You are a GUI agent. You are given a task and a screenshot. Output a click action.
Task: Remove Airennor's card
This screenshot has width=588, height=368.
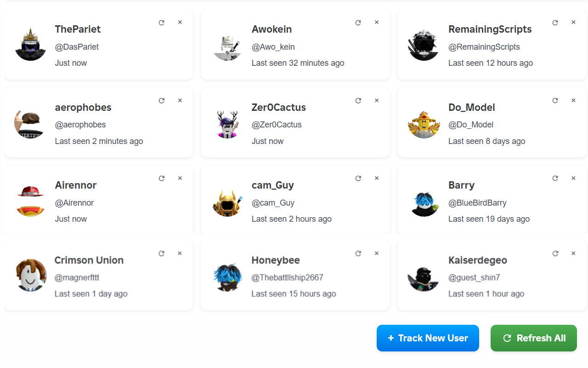coord(180,178)
